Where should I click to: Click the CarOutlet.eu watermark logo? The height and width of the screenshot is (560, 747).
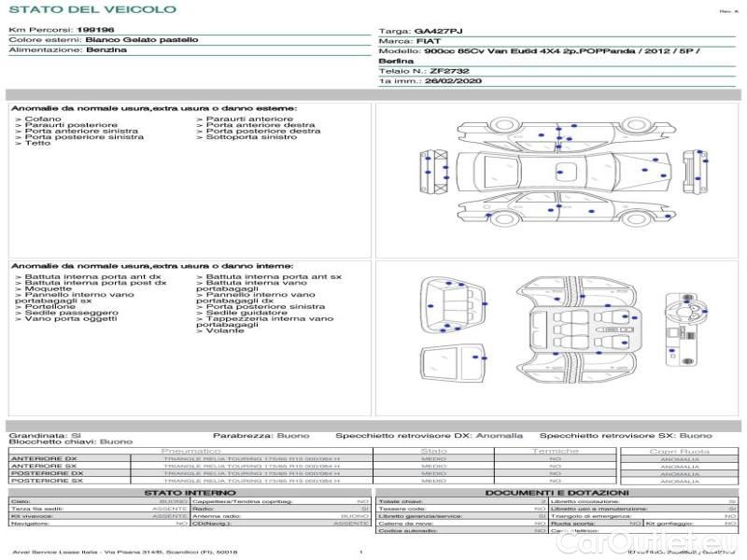click(646, 541)
